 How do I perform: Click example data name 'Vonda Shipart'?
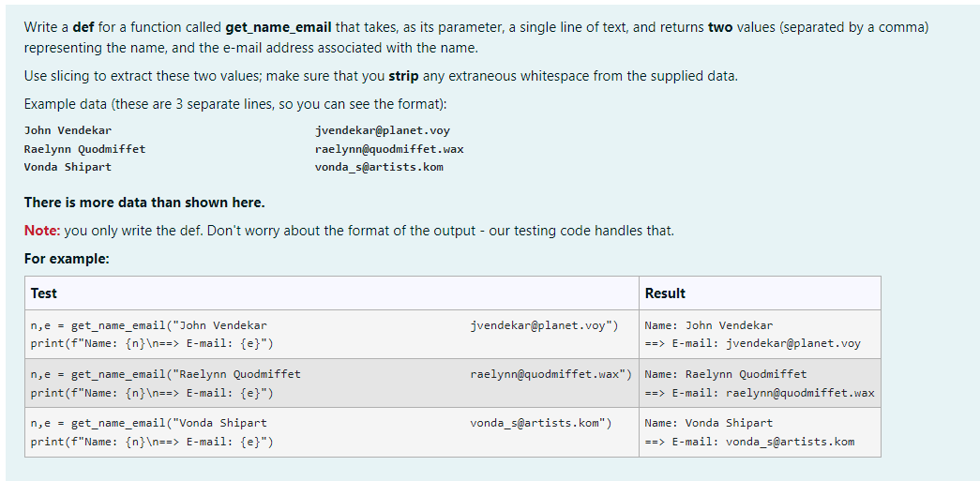pyautogui.click(x=68, y=168)
